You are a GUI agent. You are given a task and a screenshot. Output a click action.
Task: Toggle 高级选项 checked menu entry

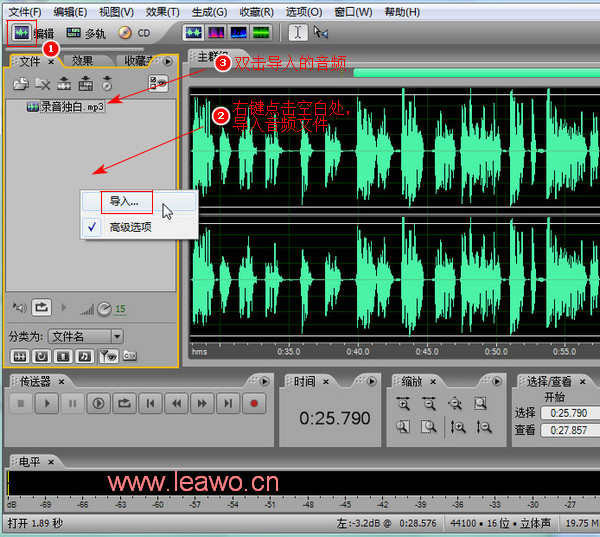pyautogui.click(x=139, y=227)
